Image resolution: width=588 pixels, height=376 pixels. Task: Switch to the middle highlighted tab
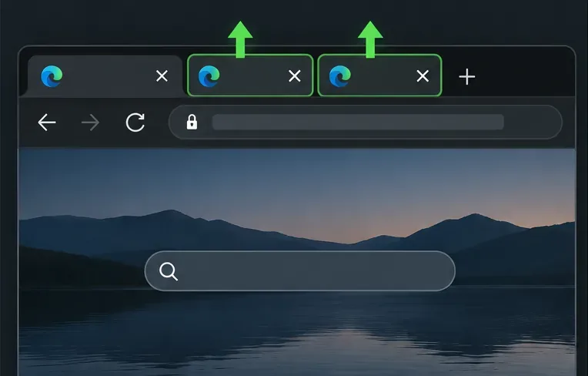(x=250, y=76)
